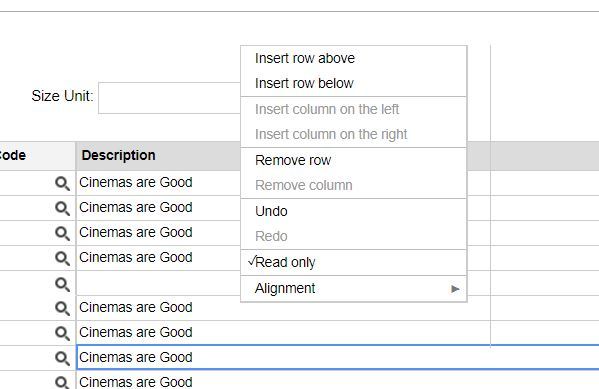Choose Insert row above
The image size is (599, 389).
[354, 58]
